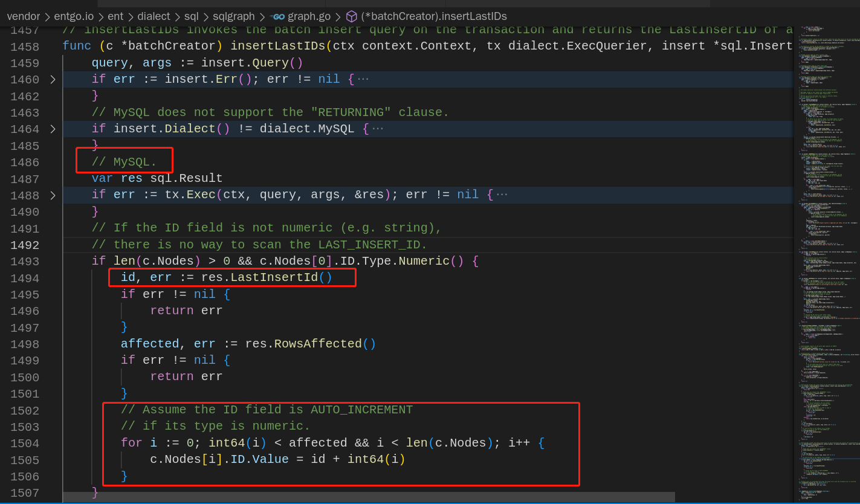Click the insertLastIDs function name
The width and height of the screenshot is (860, 504).
pyautogui.click(x=277, y=47)
